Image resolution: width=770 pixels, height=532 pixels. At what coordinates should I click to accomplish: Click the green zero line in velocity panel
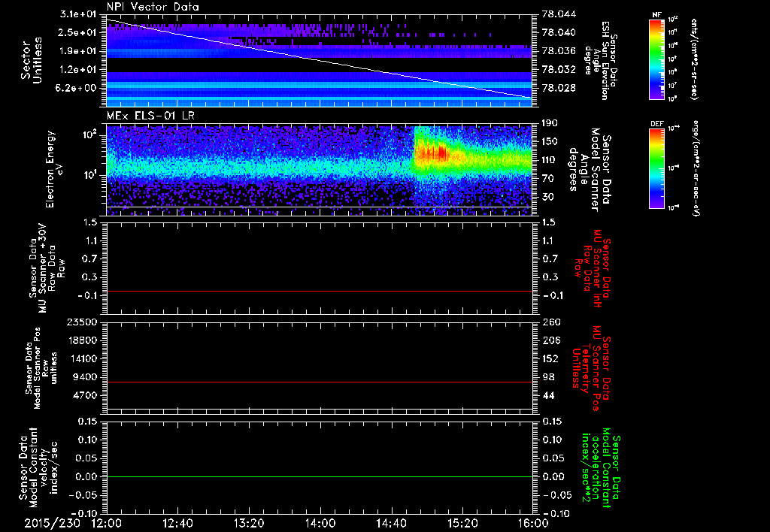[319, 476]
